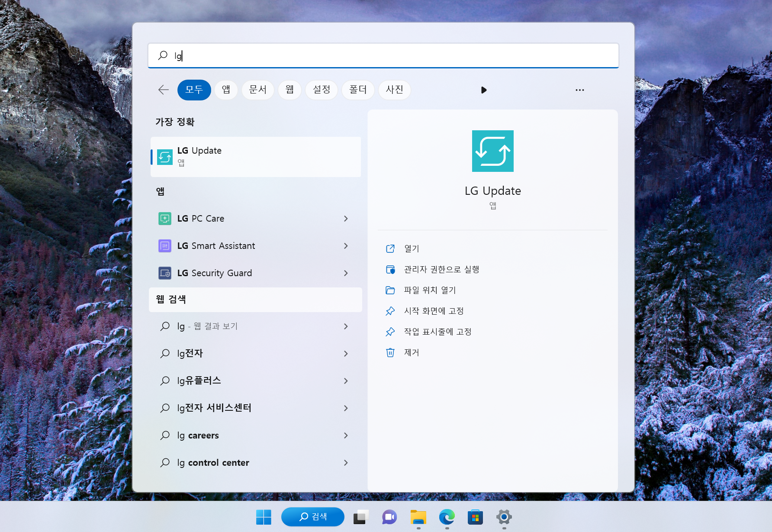Select 'lg유플러스' web suggestion
The image size is (772, 532).
[x=255, y=381]
